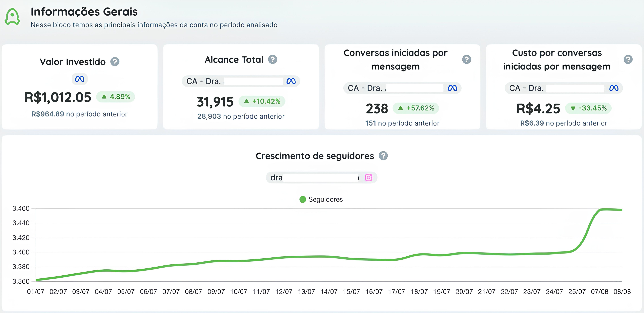Screen dimensions: 644x313
Task: Click the 4.89% growth badge
Action: point(115,97)
